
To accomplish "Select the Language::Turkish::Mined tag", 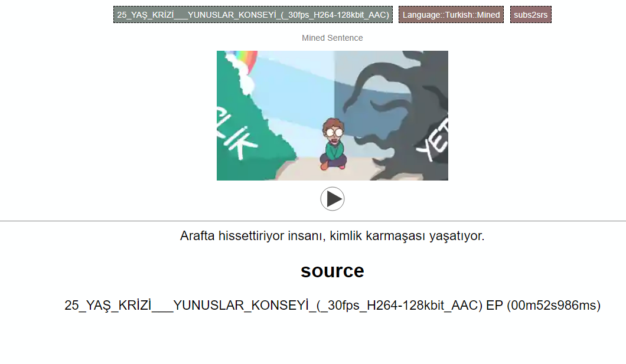I will pyautogui.click(x=451, y=15).
